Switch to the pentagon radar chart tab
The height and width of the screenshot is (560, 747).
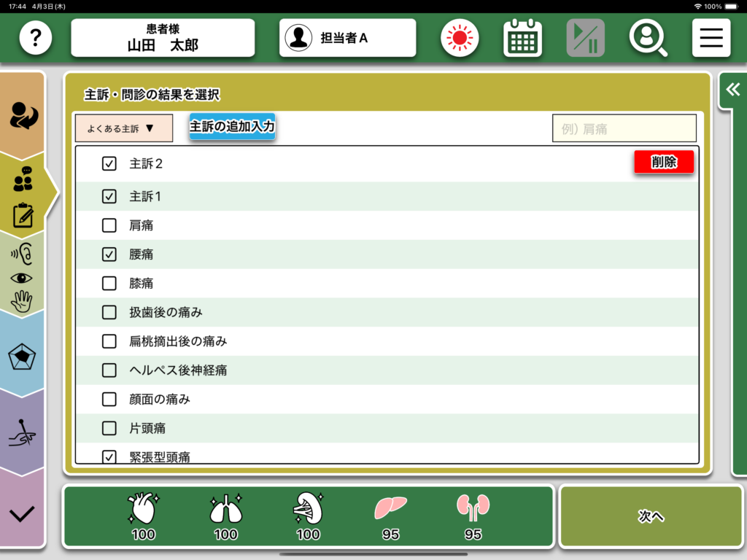(23, 357)
